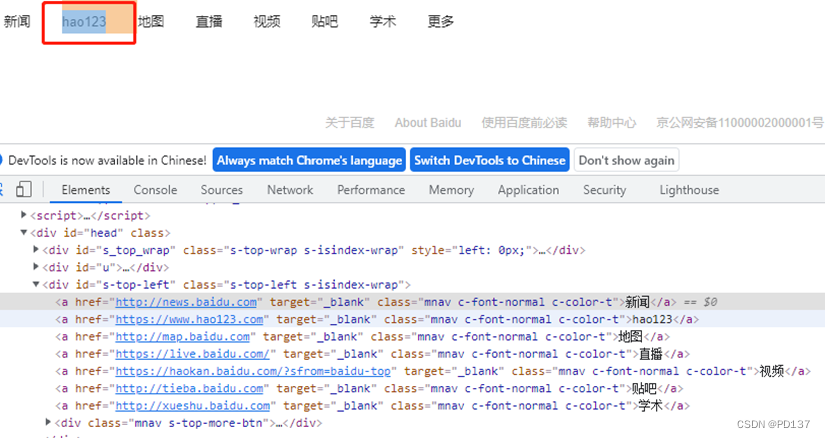Open the hao123 nav link
This screenshot has width=825, height=438.
coord(84,22)
